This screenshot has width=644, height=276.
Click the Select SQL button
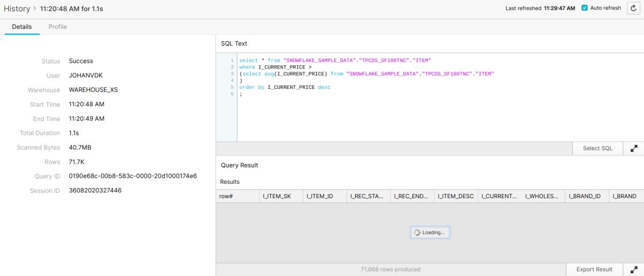597,148
